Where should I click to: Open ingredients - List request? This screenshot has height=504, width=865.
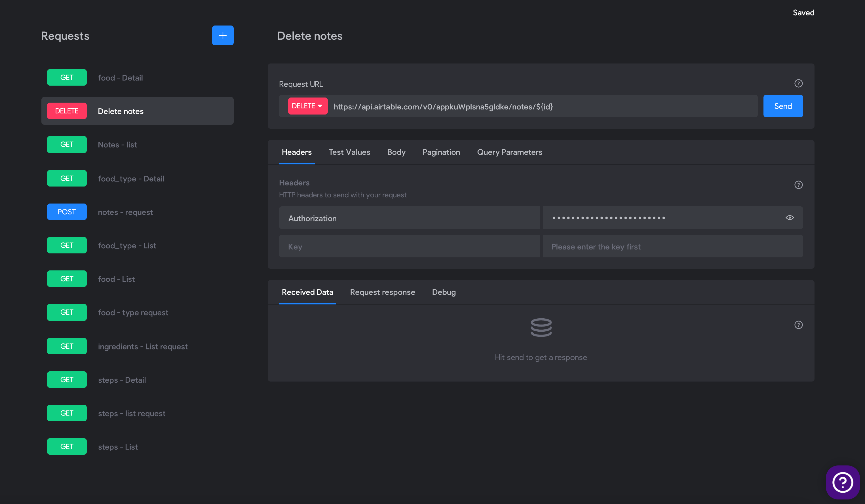pyautogui.click(x=137, y=346)
